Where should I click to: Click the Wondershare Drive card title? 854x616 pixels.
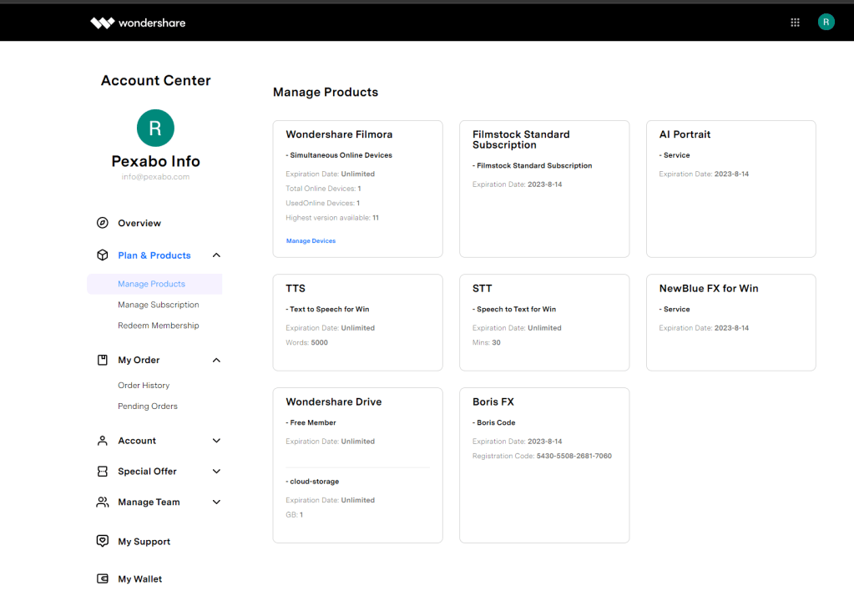tap(333, 402)
